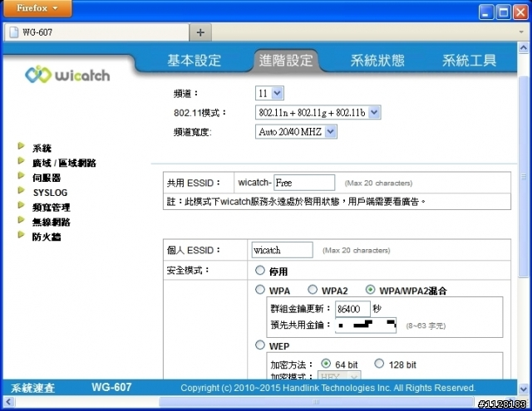The image size is (532, 411).
Task: Focus the 群組金鑰更新 field showing 86400
Action: (352, 309)
